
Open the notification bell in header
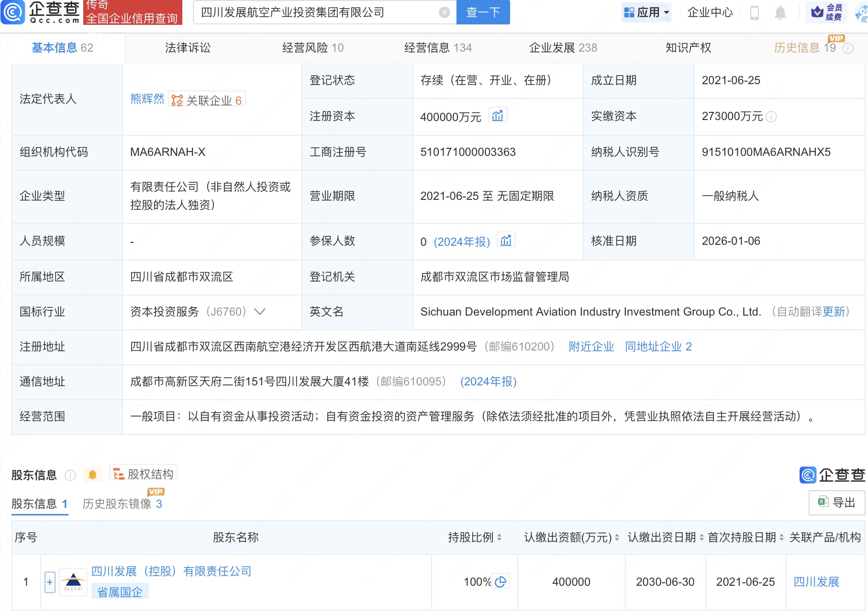coord(780,13)
